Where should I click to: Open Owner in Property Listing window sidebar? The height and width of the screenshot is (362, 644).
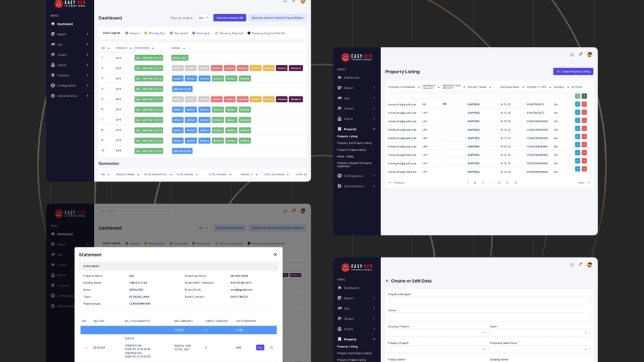pos(348,119)
